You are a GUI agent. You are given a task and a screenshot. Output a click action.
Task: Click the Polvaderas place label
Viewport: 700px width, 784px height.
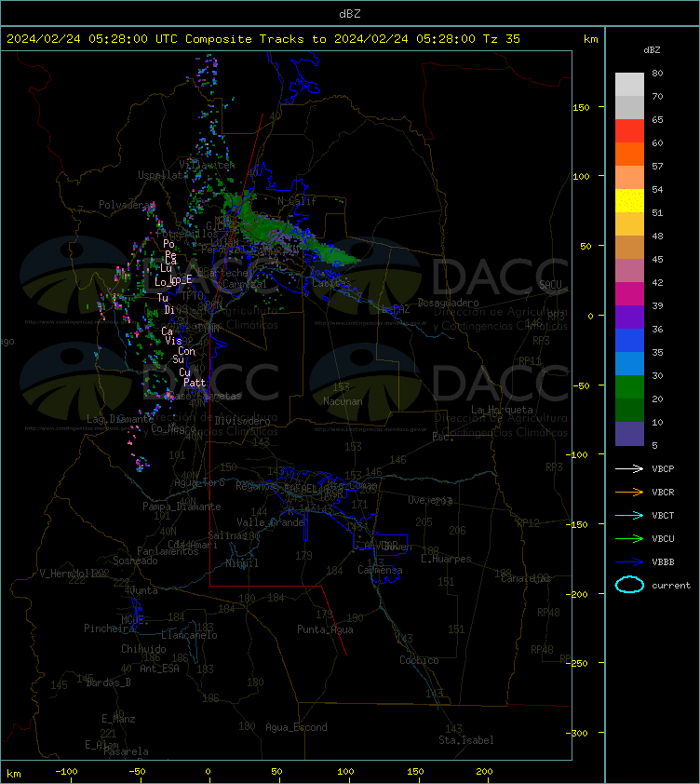pyautogui.click(x=127, y=205)
